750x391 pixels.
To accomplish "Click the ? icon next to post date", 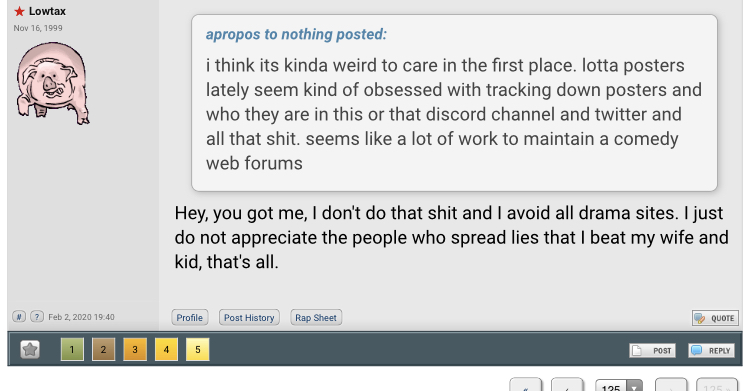I will pyautogui.click(x=37, y=317).
